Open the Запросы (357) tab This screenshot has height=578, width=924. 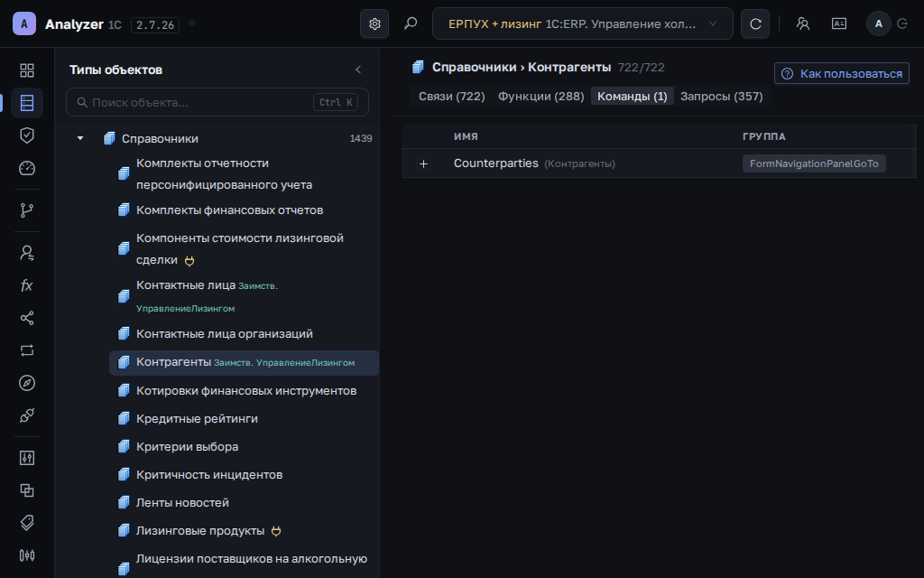click(x=721, y=96)
